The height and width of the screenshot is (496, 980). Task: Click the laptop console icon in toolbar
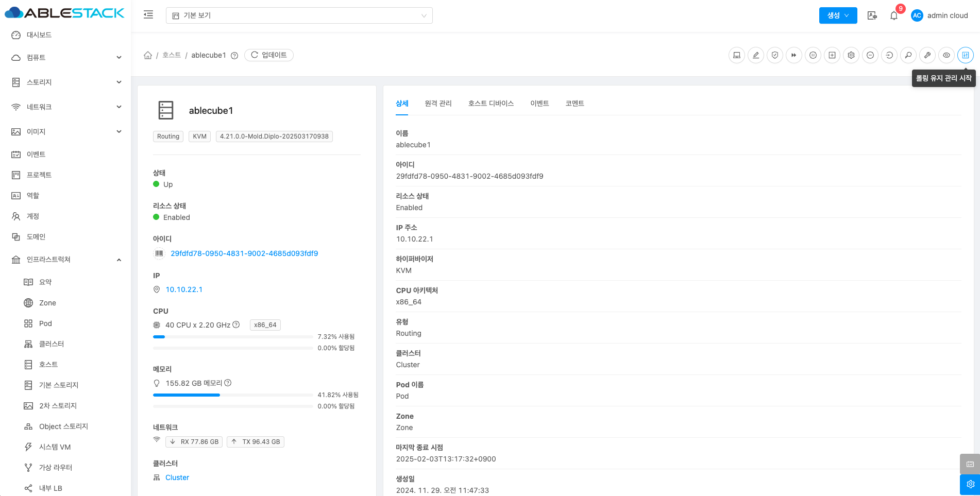pyautogui.click(x=737, y=55)
